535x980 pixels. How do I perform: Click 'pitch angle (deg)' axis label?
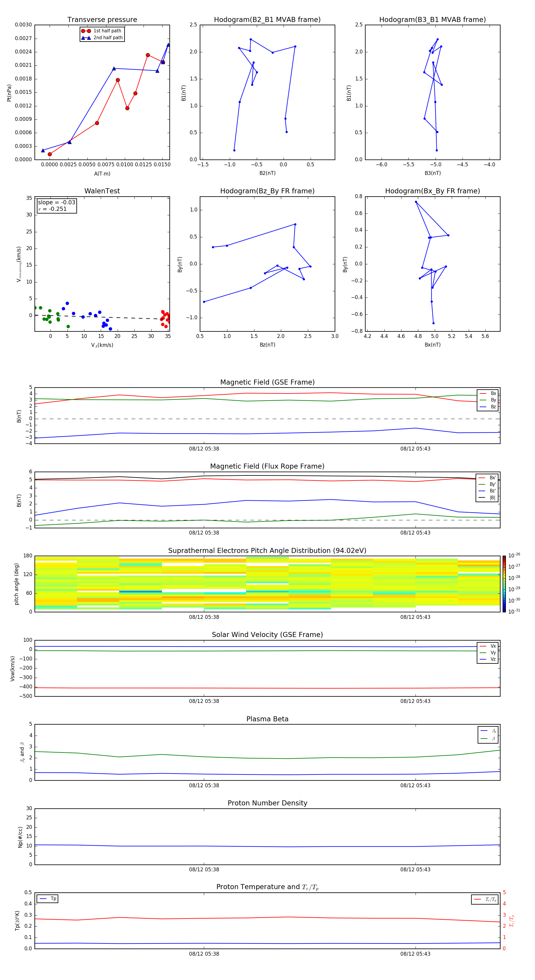(16, 584)
